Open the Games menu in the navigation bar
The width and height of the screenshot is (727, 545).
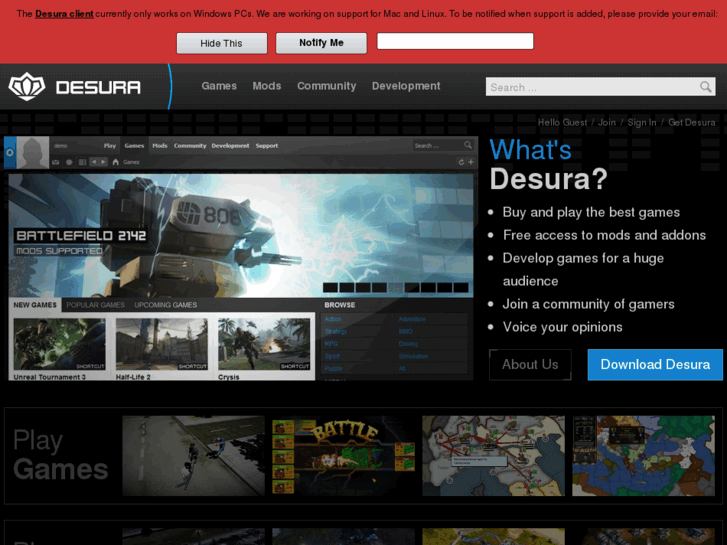click(219, 86)
